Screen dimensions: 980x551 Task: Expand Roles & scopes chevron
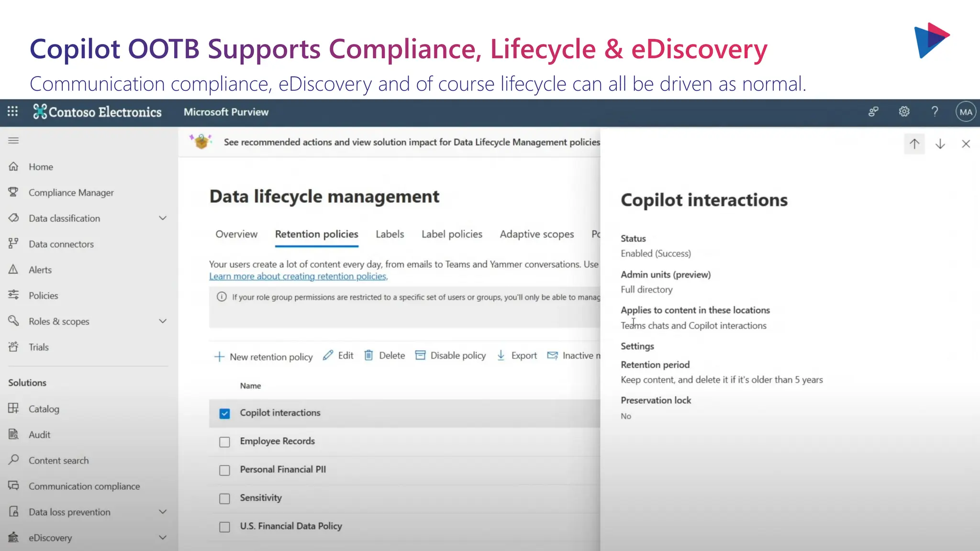(x=163, y=321)
